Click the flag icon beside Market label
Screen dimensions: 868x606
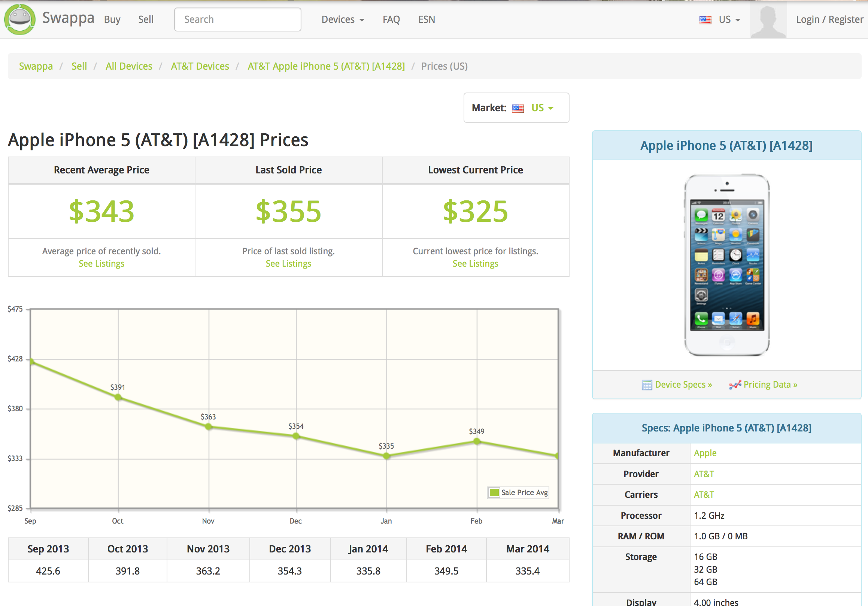pyautogui.click(x=518, y=109)
